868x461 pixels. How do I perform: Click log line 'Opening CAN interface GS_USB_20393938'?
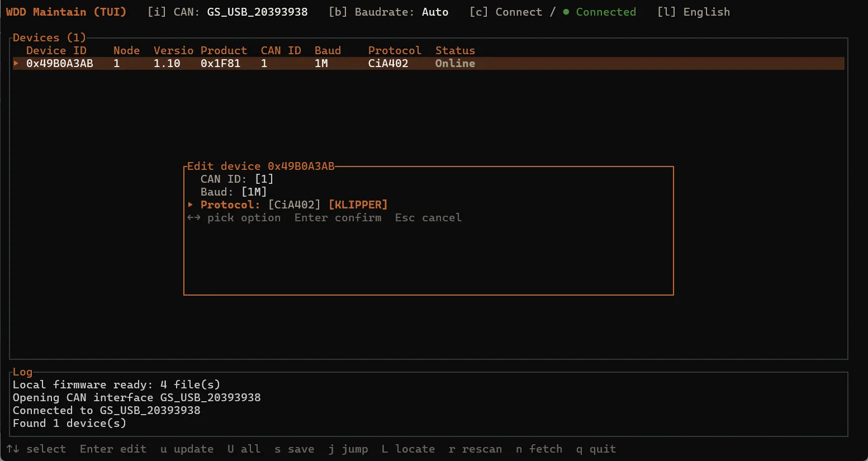[x=136, y=397]
